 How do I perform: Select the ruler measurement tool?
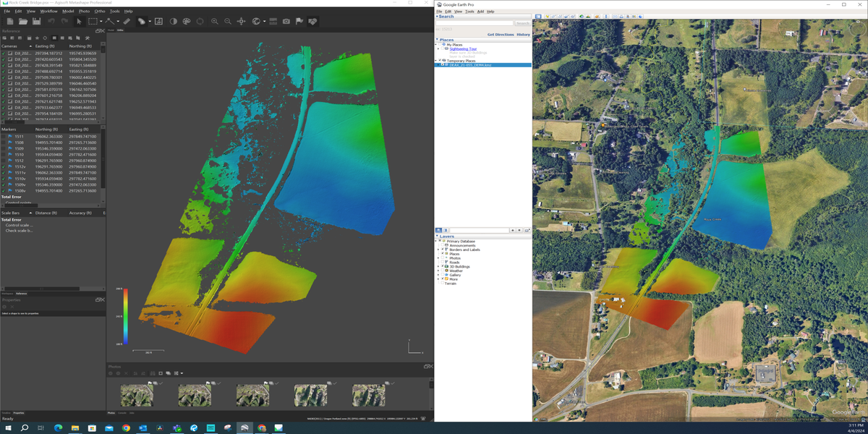click(x=127, y=22)
